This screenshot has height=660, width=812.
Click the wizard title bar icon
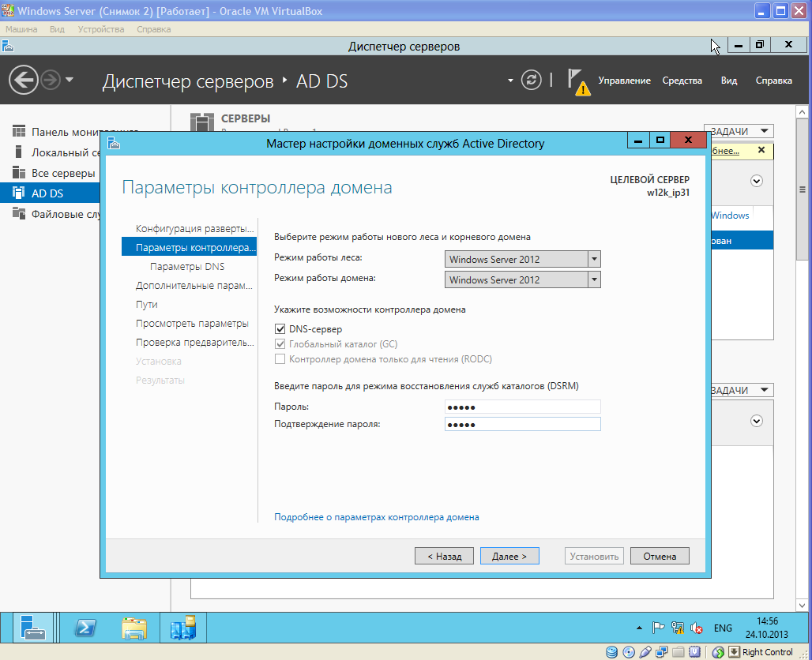click(114, 143)
